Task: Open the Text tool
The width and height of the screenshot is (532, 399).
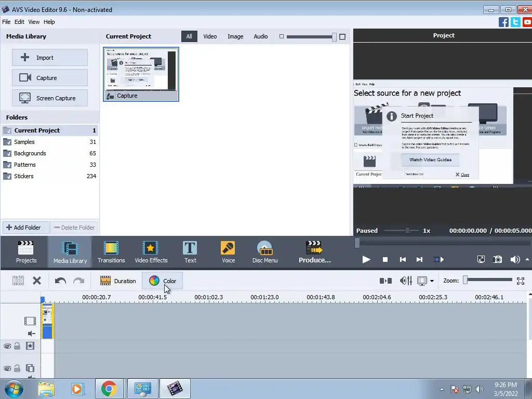Action: (x=190, y=252)
